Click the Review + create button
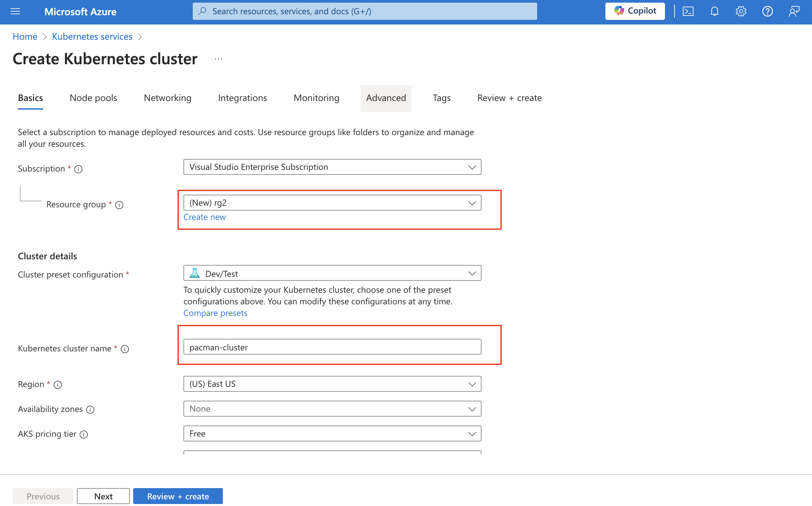The image size is (812, 506). pyautogui.click(x=178, y=496)
